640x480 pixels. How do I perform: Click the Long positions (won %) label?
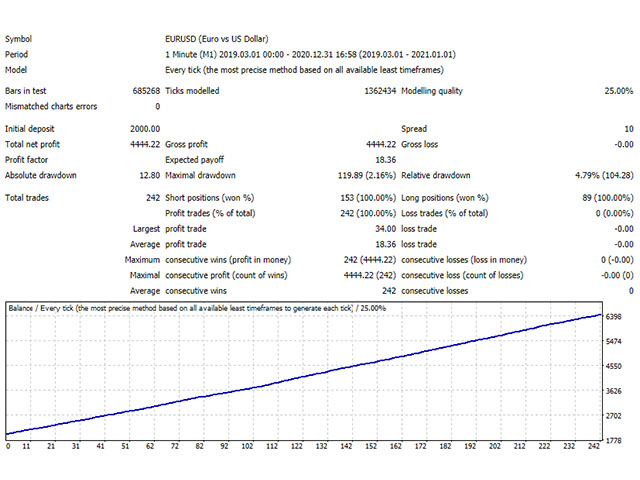coord(445,198)
